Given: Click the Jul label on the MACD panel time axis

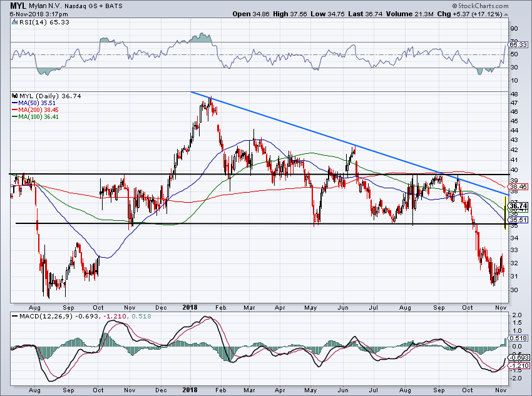Looking at the screenshot, I should [374, 390].
